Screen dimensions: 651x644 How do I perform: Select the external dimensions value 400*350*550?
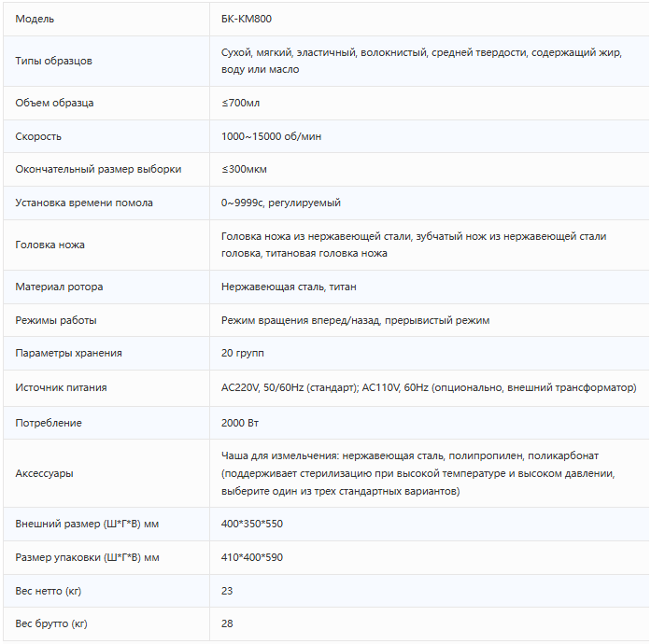pyautogui.click(x=252, y=524)
